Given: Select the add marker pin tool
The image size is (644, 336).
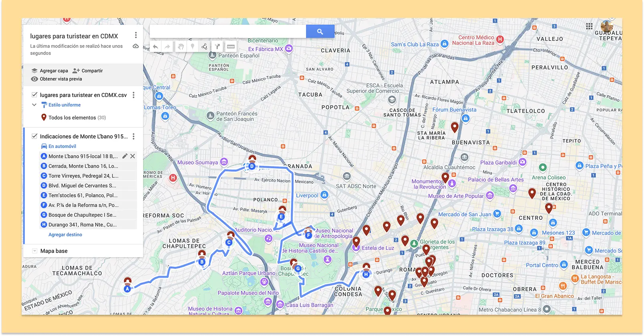Looking at the screenshot, I should point(193,46).
